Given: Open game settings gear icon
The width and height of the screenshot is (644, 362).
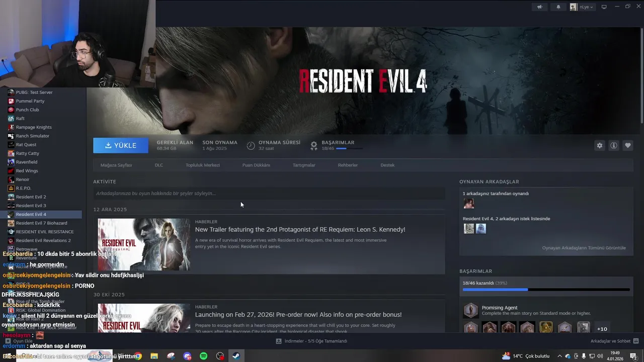Looking at the screenshot, I should point(599,145).
